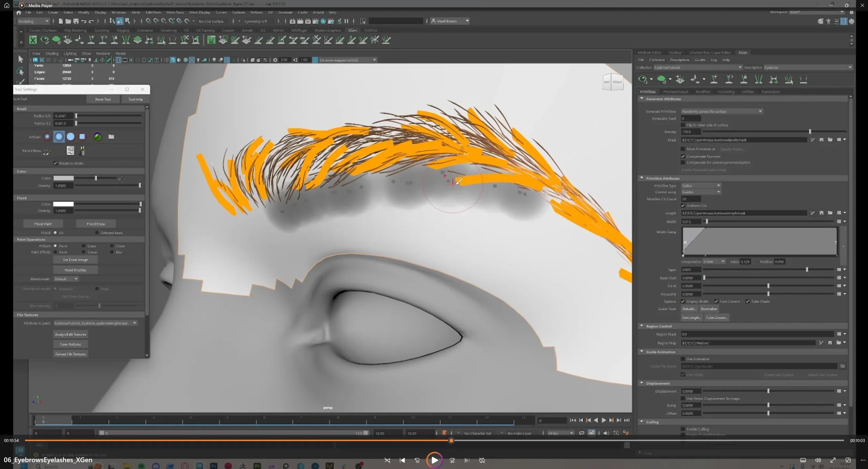Click the Normalize guide tool button
Image resolution: width=868 pixels, height=469 pixels.
[709, 309]
